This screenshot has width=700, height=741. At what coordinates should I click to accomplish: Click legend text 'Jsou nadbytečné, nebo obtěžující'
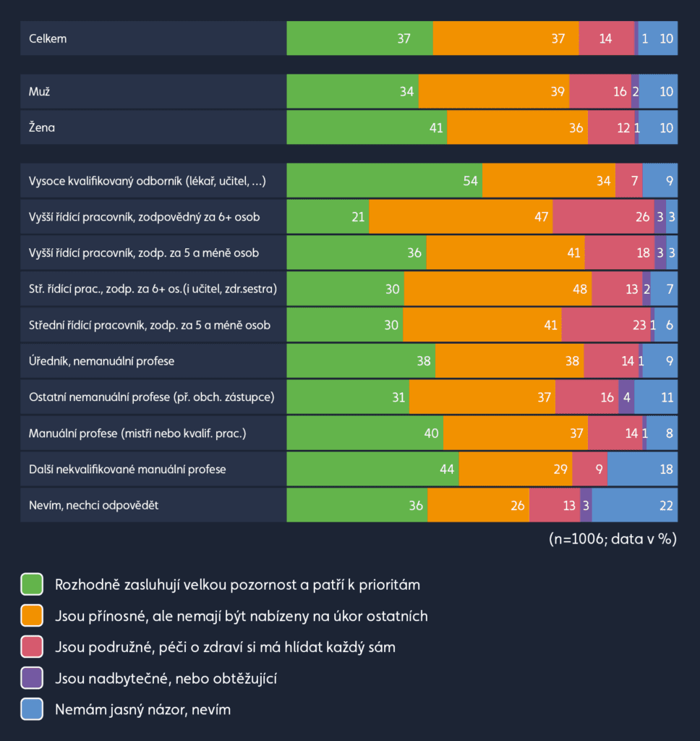[166, 679]
